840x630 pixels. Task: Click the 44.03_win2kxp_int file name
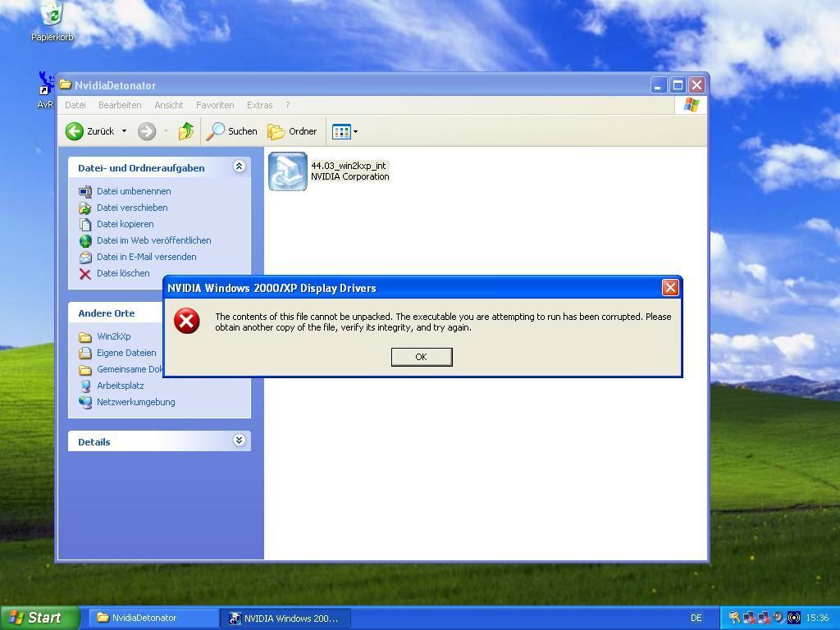348,166
